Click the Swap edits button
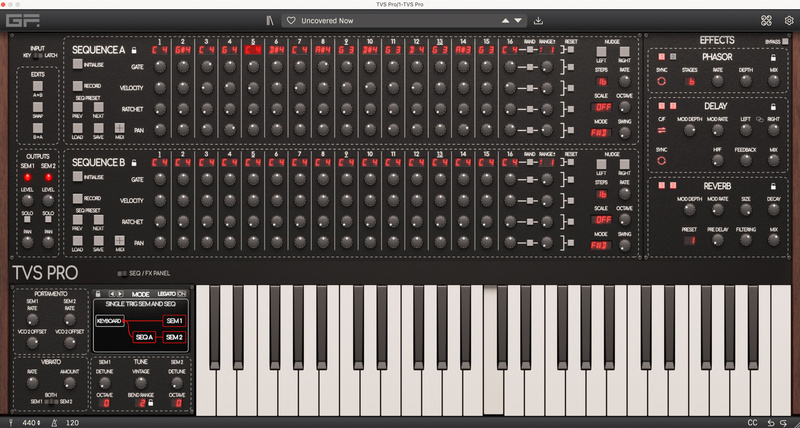 click(38, 107)
